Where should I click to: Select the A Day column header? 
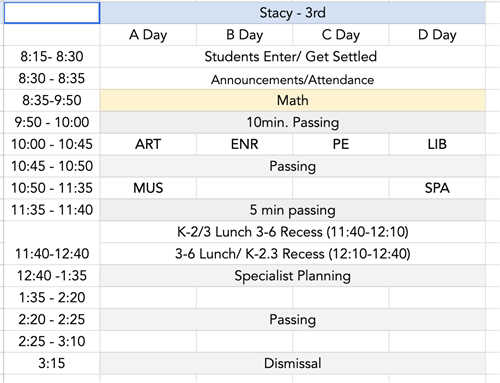point(148,35)
